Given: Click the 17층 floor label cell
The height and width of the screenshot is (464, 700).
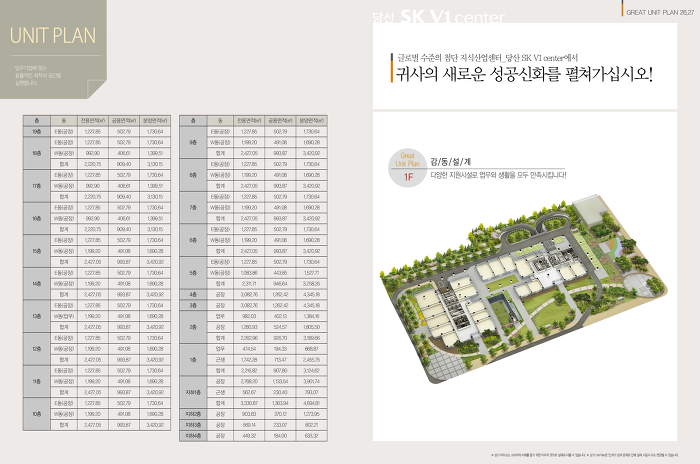Looking at the screenshot, I should pyautogui.click(x=37, y=186).
